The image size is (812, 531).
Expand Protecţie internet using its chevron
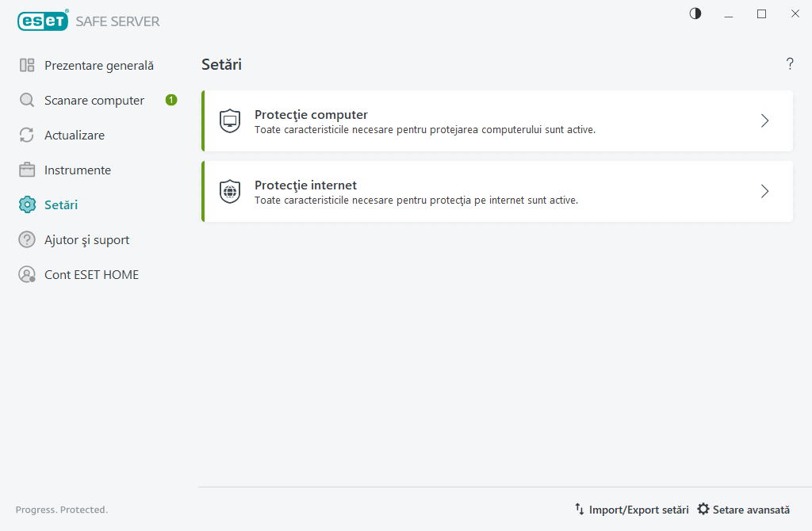[764, 192]
